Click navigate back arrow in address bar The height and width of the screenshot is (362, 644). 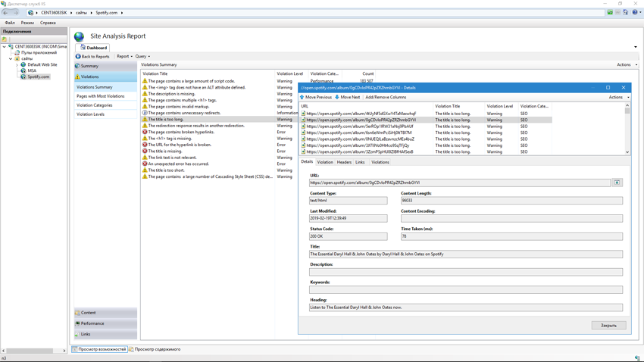click(x=6, y=13)
